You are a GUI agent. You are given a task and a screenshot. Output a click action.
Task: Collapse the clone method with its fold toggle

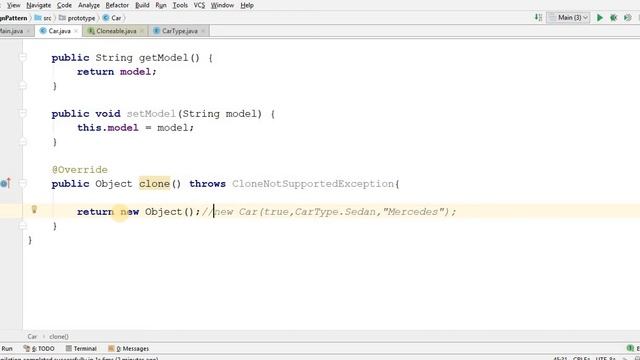pyautogui.click(x=23, y=183)
